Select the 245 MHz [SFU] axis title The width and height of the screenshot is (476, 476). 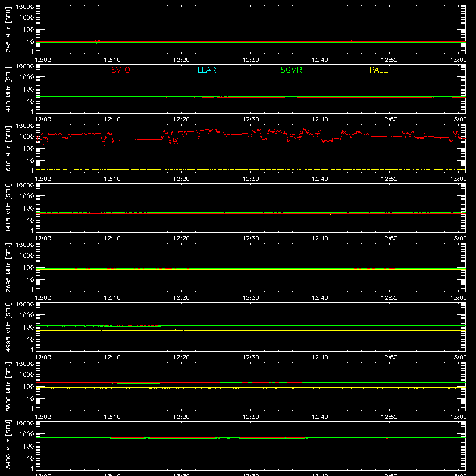(8, 29)
